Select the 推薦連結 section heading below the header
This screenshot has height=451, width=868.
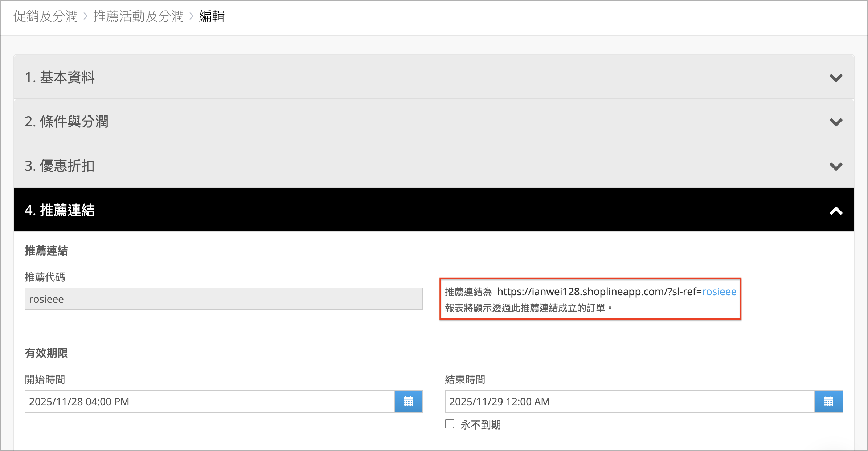point(46,251)
